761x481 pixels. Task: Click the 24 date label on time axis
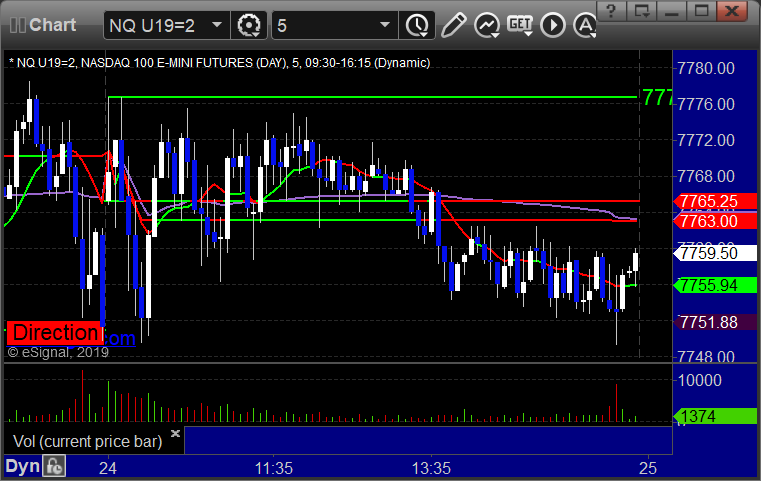(108, 468)
